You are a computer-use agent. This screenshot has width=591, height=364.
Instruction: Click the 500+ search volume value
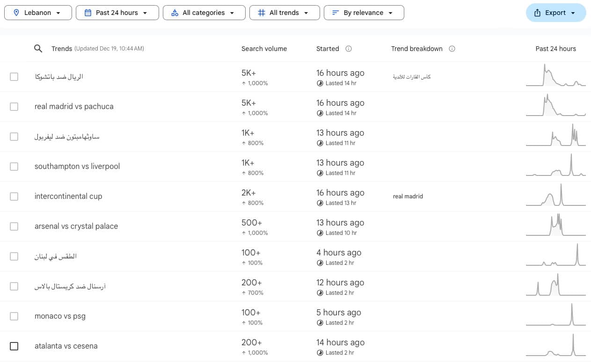[x=252, y=223]
